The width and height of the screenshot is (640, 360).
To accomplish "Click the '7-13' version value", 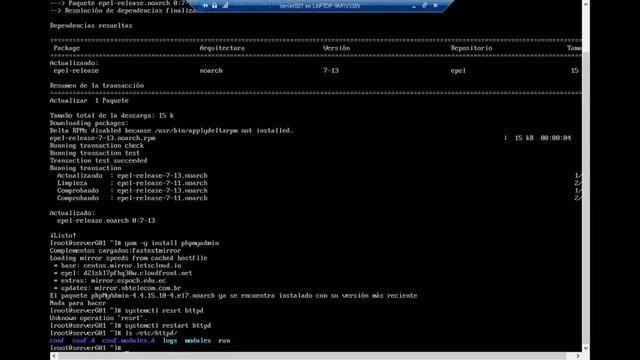I will (331, 71).
